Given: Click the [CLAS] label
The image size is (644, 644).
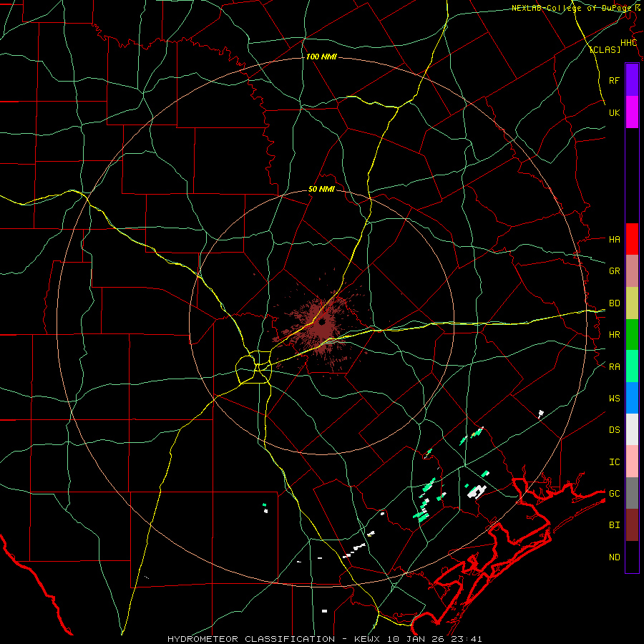Looking at the screenshot, I should pos(605,49).
